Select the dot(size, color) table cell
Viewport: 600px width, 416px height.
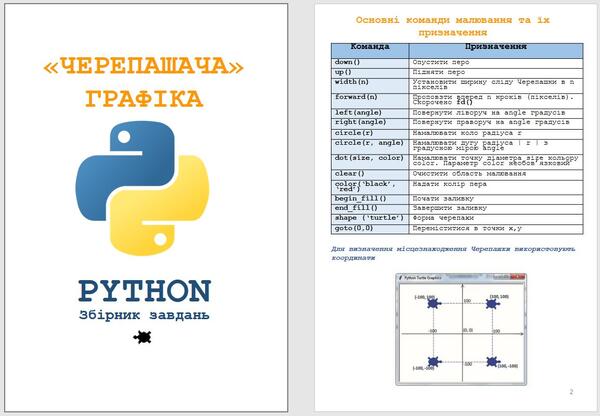(x=370, y=162)
